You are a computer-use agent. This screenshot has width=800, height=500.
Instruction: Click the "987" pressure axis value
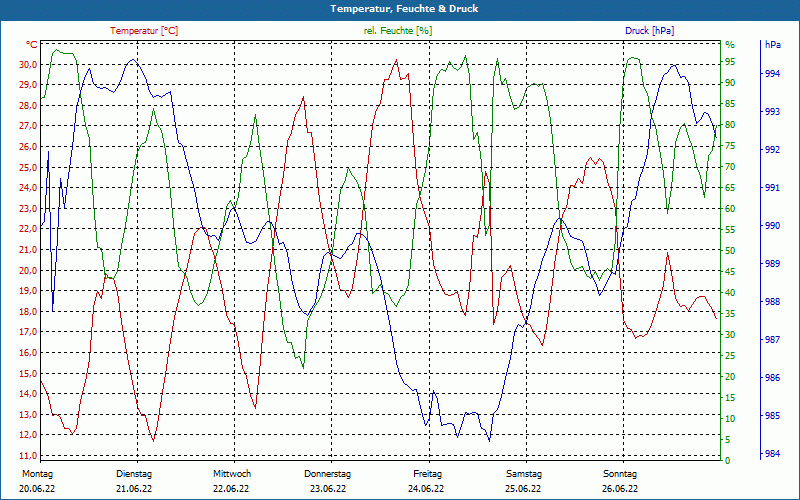click(x=773, y=340)
